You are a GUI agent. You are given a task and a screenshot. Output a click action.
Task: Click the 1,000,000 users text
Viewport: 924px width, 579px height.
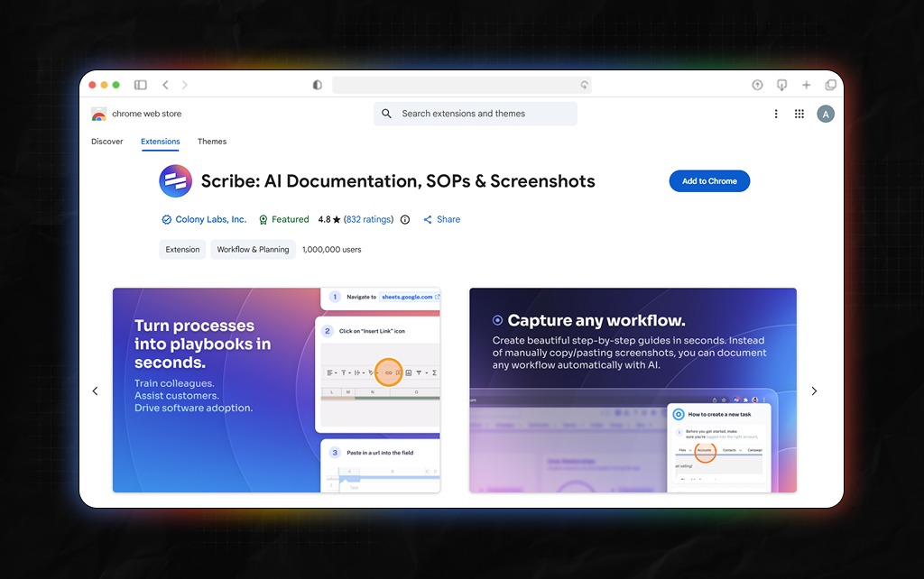click(332, 249)
